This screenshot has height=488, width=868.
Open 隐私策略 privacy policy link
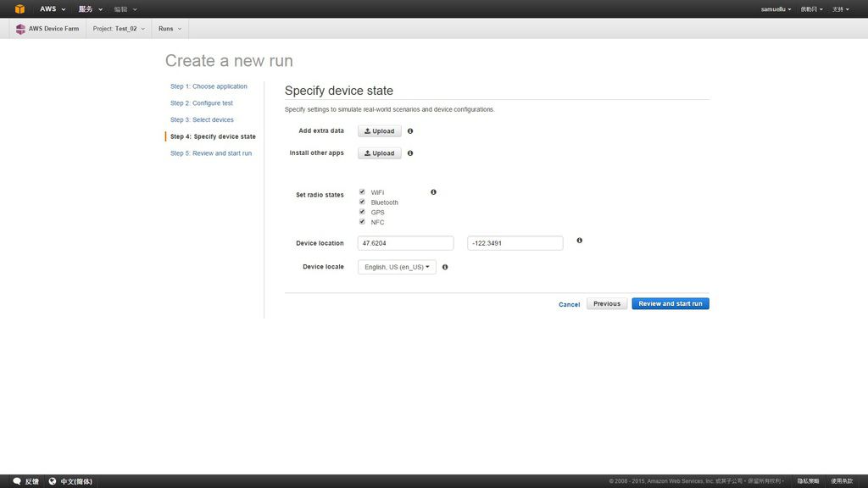pyautogui.click(x=808, y=481)
